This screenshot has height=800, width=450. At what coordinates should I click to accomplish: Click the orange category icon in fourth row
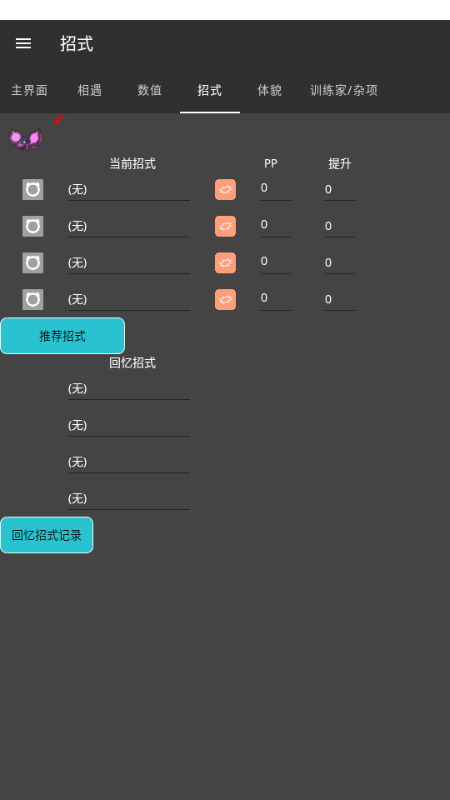(x=226, y=299)
